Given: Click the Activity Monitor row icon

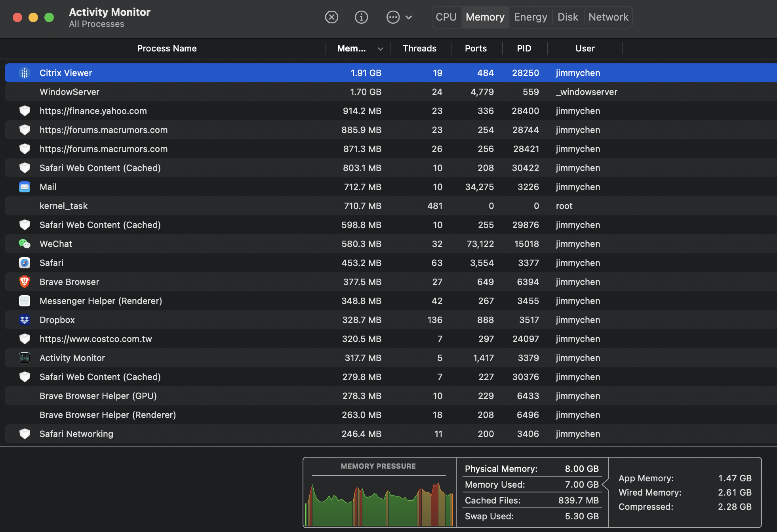Looking at the screenshot, I should tap(25, 358).
